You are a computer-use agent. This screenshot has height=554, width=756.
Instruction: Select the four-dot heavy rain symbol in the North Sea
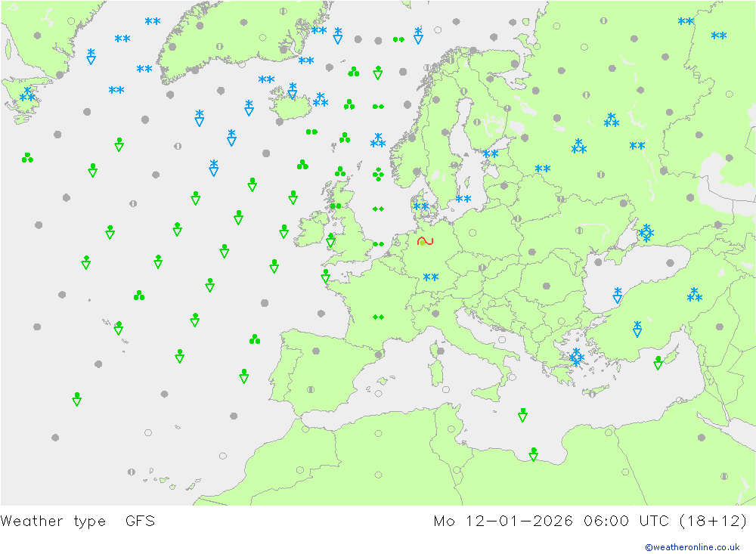coord(379,174)
